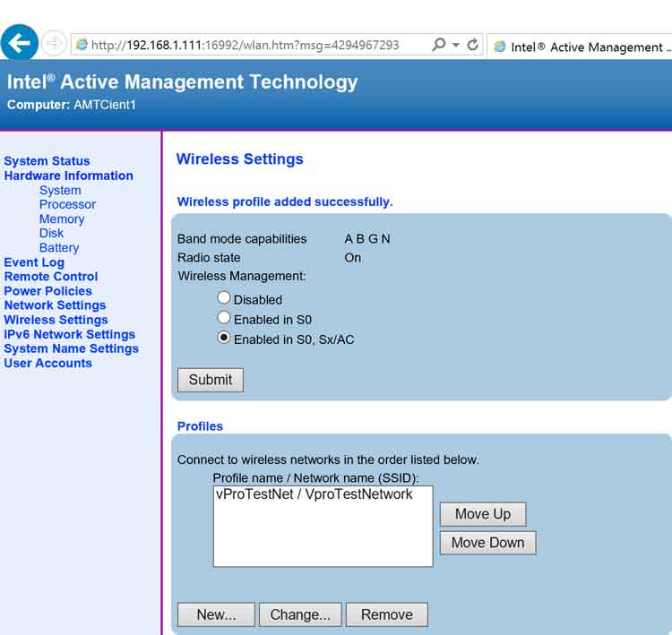
Task: Click the IE page icon in address bar
Action: (x=82, y=45)
